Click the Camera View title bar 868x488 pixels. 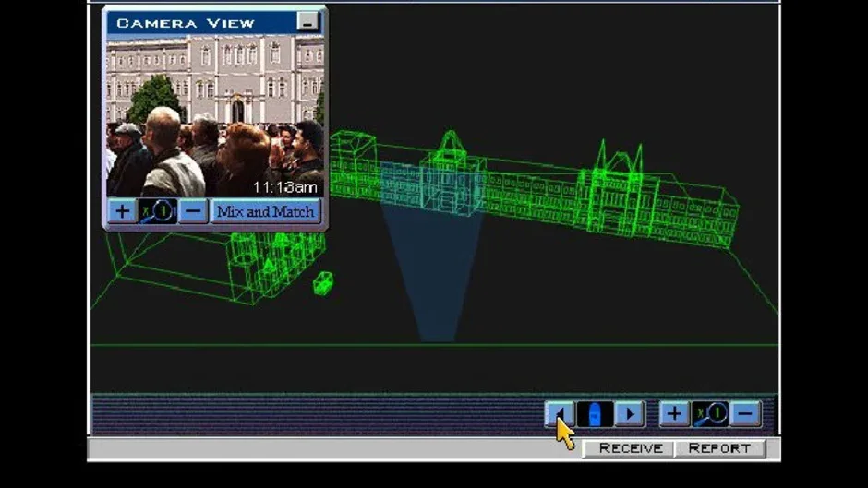[x=201, y=23]
